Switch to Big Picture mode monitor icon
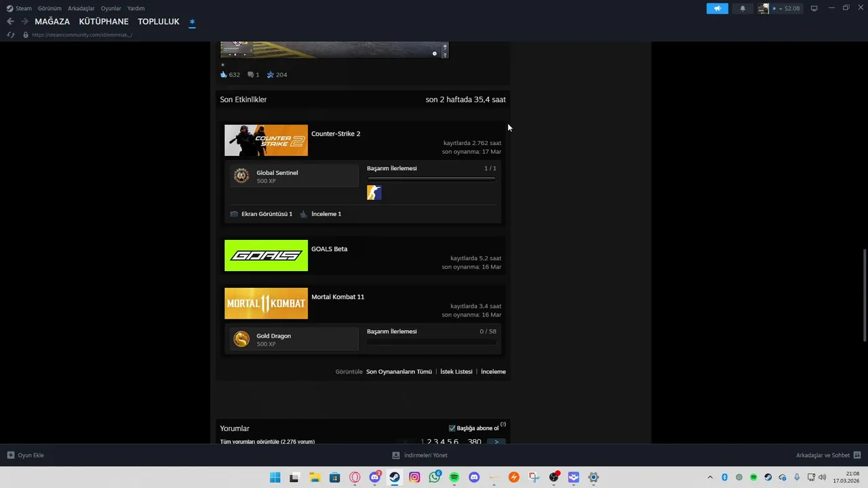Screen dimensions: 868x488 pyautogui.click(x=814, y=8)
